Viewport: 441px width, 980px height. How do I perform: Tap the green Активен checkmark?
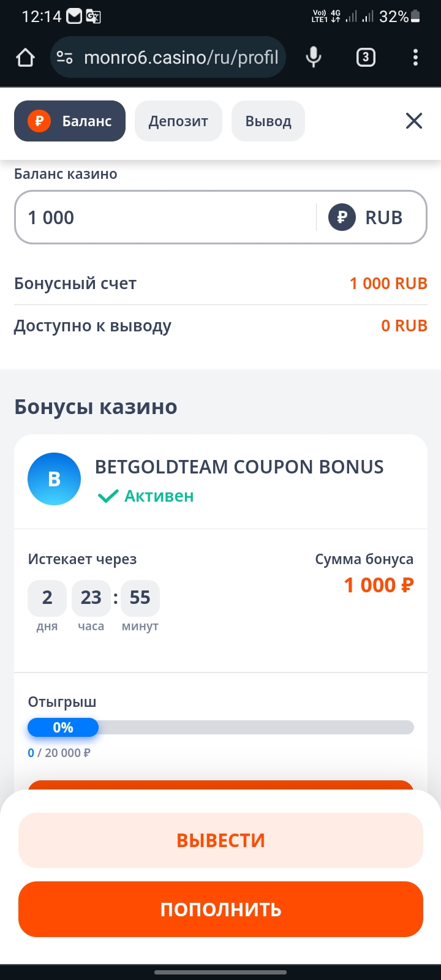[108, 496]
